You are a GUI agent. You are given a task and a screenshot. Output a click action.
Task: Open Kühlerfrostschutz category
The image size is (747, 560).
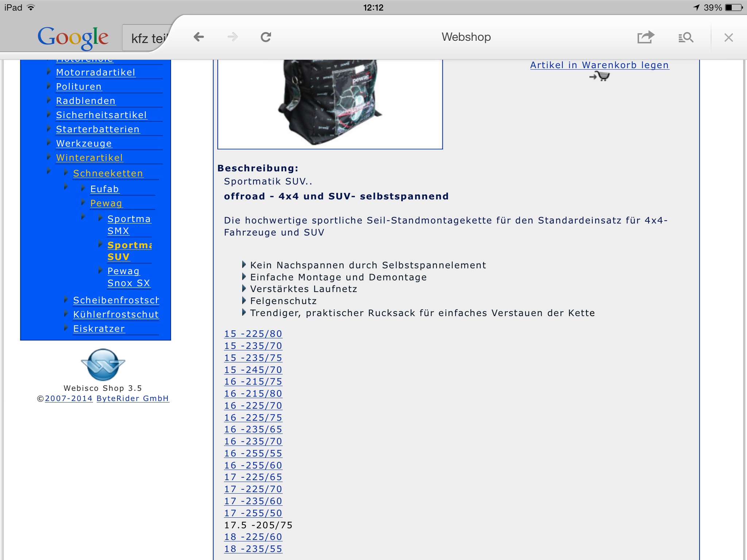116,314
